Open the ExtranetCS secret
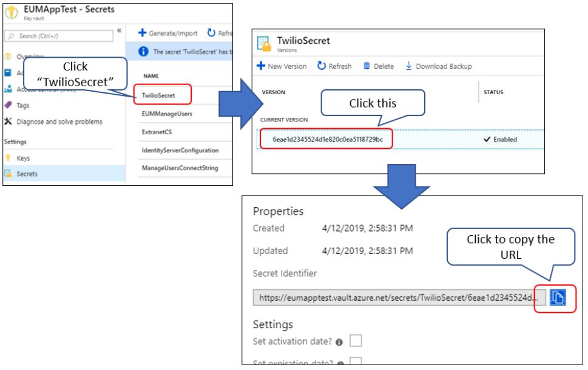Viewport: 588px width, 370px height. pos(157,132)
